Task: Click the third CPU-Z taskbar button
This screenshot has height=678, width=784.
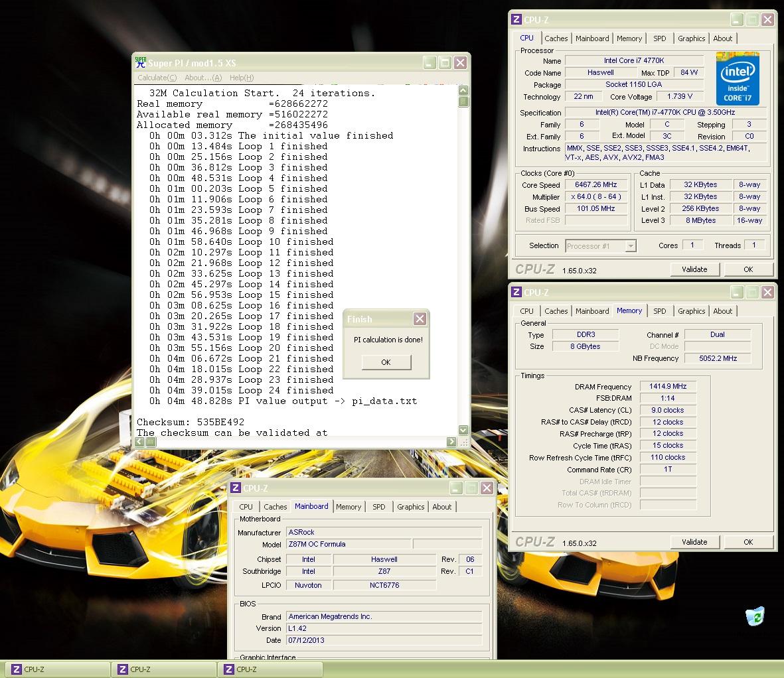Action: point(270,669)
